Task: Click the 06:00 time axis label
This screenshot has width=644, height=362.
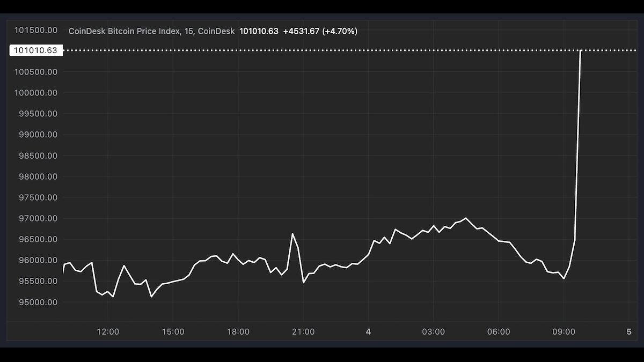Action: point(499,332)
